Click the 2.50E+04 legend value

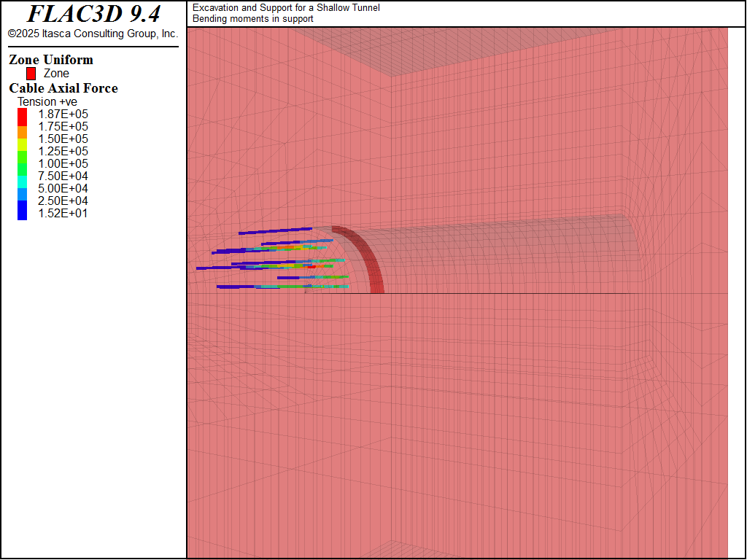(63, 201)
